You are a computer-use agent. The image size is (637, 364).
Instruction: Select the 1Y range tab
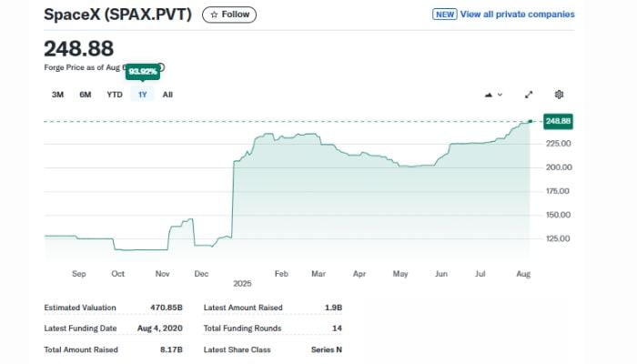pos(142,95)
